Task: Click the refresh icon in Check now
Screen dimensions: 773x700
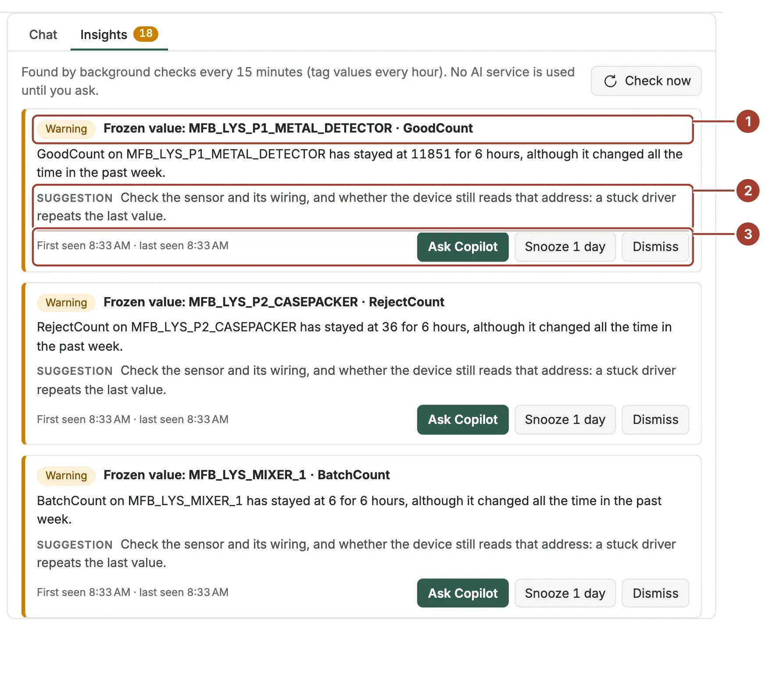Action: (x=610, y=81)
